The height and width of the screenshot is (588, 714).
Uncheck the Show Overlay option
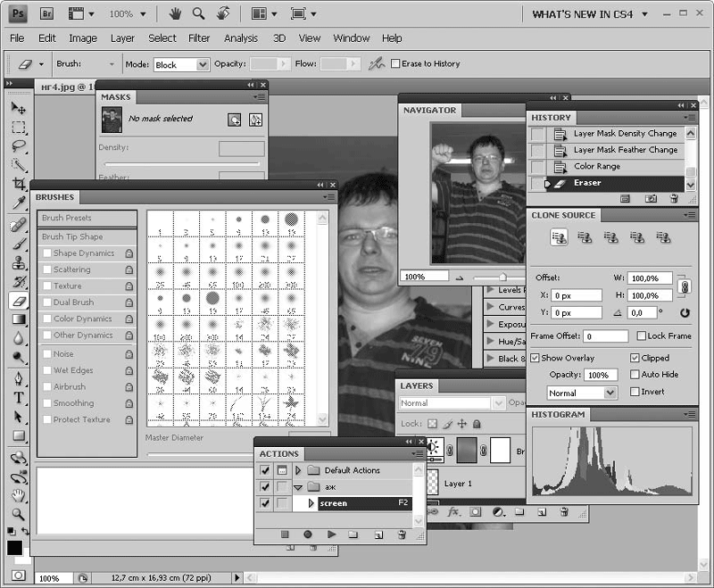535,358
